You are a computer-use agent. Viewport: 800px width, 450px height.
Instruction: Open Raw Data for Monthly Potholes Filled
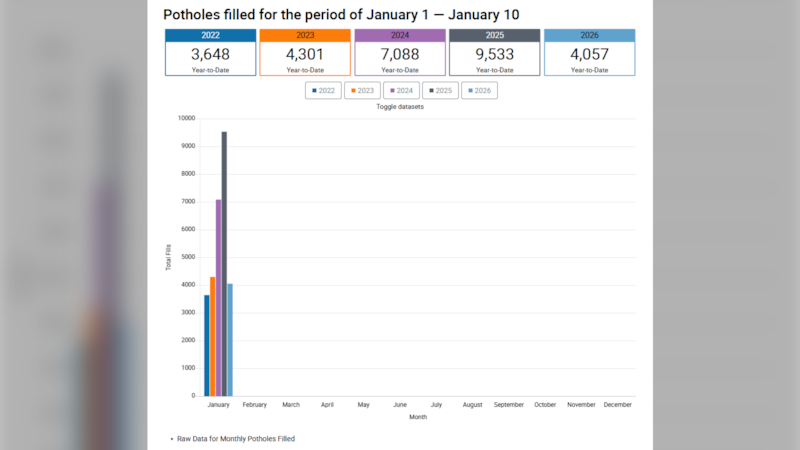tap(236, 438)
